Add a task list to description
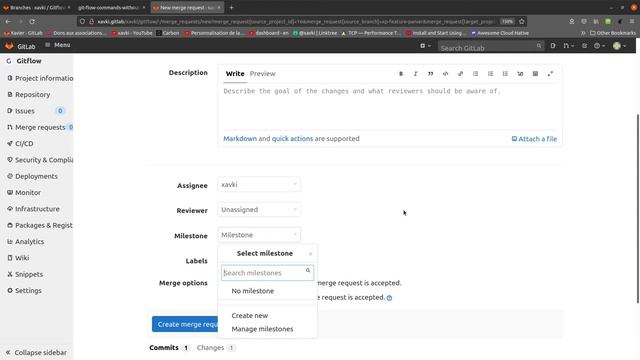The width and height of the screenshot is (640, 360). [505, 74]
